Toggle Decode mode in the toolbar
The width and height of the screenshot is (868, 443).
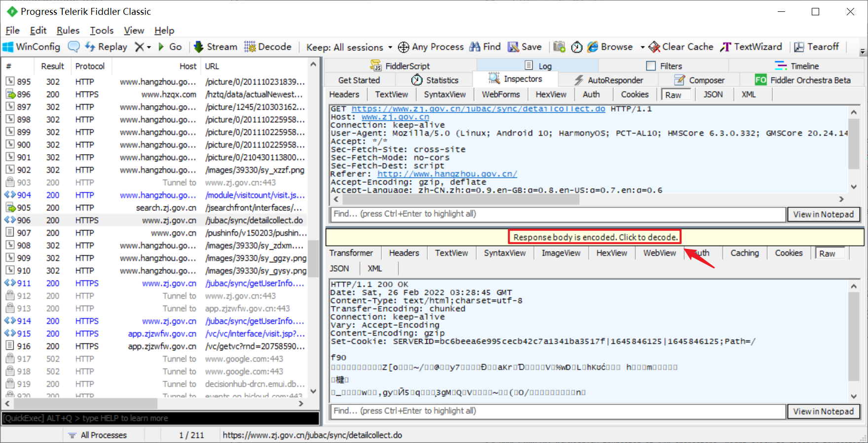(268, 47)
